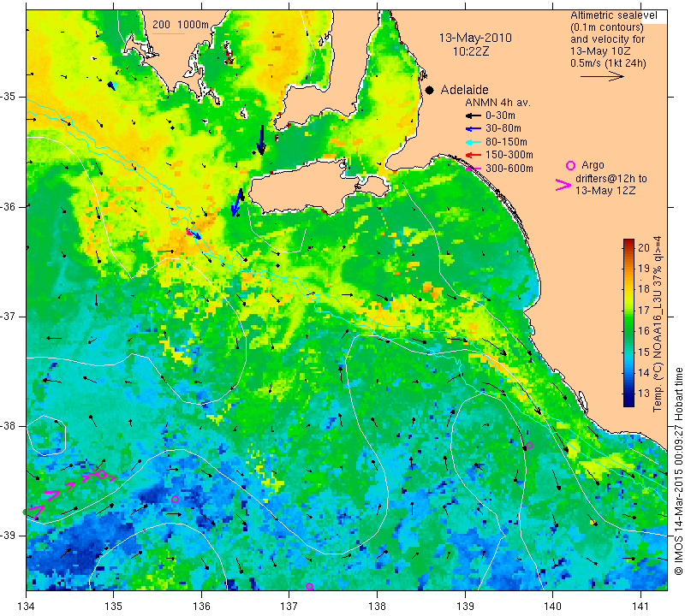685x616 pixels.
Task: Click the Argo magenta circle legend symbol
Action: (x=570, y=165)
